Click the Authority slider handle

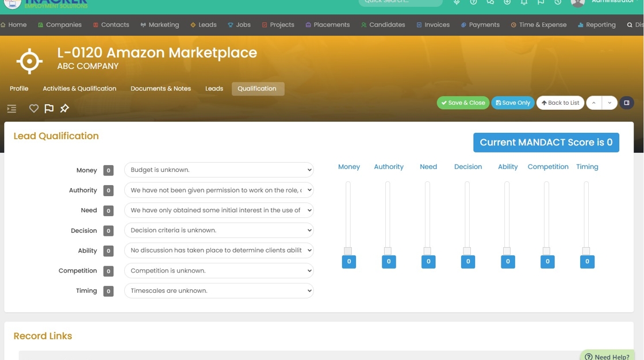click(x=388, y=251)
